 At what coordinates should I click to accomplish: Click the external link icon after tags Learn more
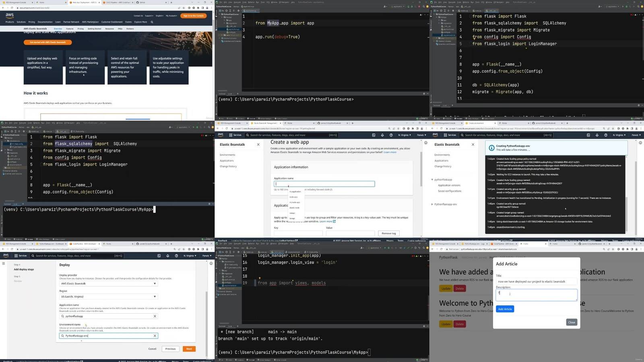(x=334, y=221)
